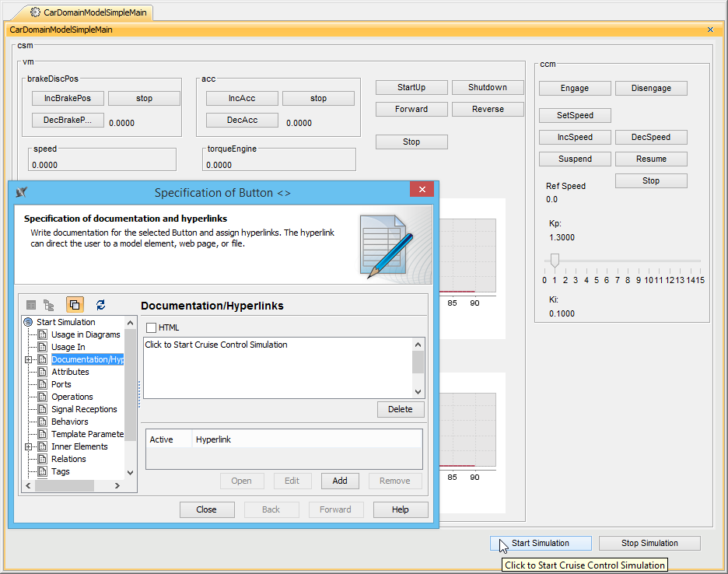728x574 pixels.
Task: Enable the HTML checkbox
Action: tap(151, 327)
